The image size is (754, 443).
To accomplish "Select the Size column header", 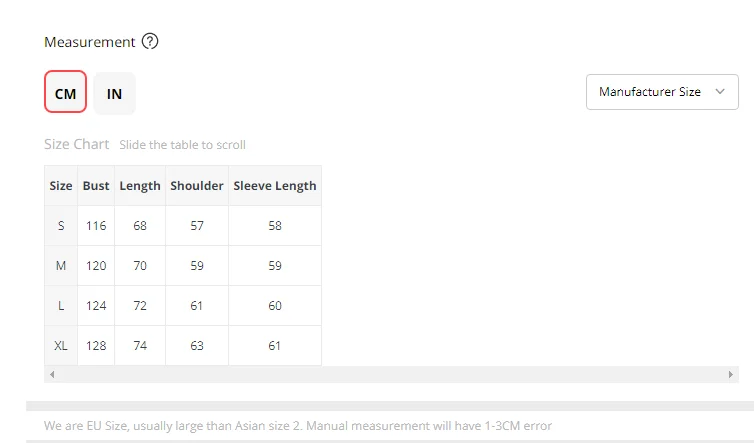I will click(61, 186).
